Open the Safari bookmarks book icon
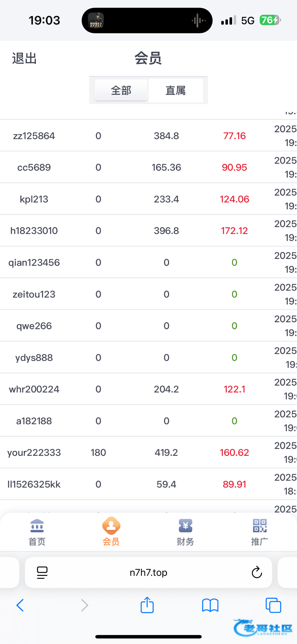Image resolution: width=297 pixels, height=644 pixels. click(210, 605)
